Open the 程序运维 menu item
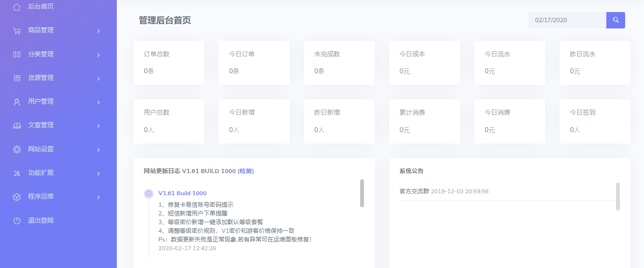This screenshot has height=268, width=644. [x=41, y=197]
